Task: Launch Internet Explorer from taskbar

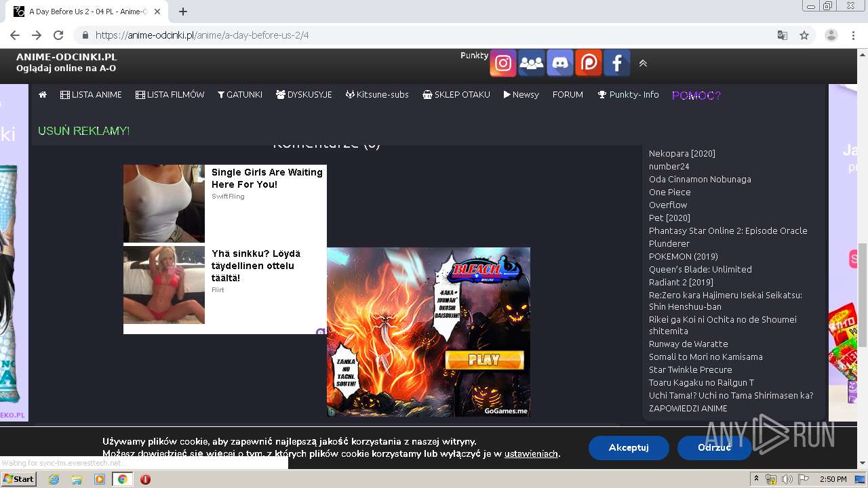Action: [54, 479]
